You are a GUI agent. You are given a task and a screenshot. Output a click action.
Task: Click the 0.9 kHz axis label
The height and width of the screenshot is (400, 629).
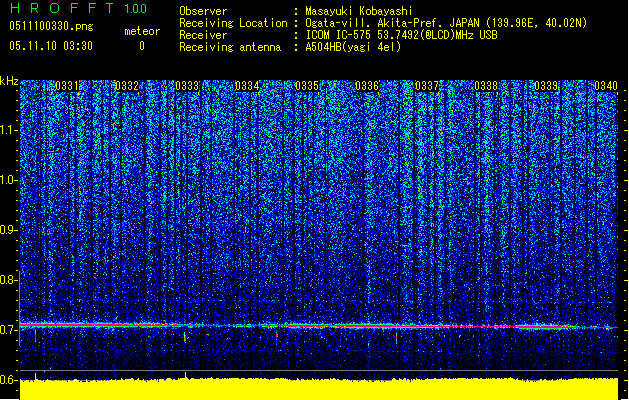8,230
